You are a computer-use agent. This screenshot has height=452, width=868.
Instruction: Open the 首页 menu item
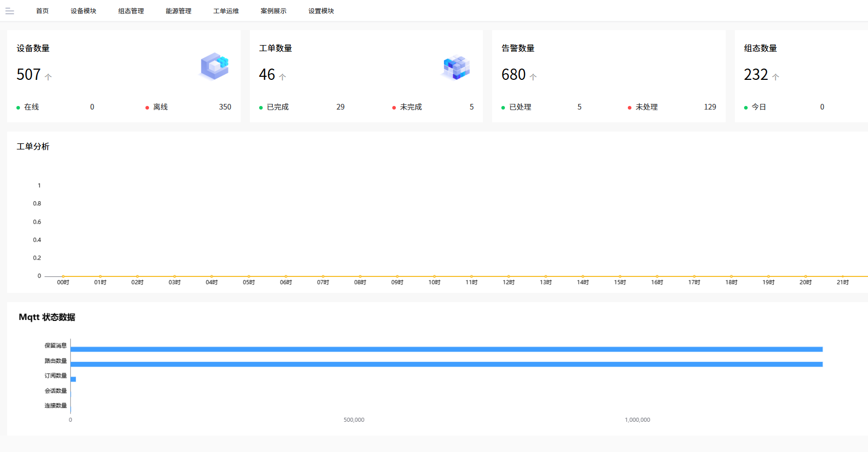43,11
